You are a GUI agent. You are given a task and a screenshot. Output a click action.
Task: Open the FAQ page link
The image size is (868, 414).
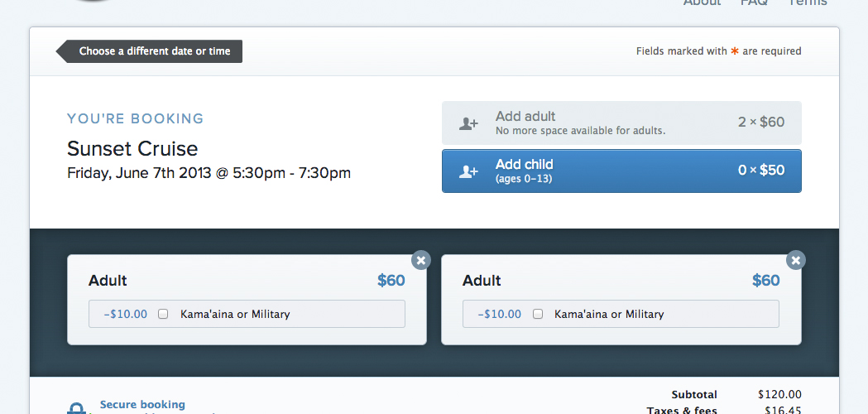coord(754,2)
